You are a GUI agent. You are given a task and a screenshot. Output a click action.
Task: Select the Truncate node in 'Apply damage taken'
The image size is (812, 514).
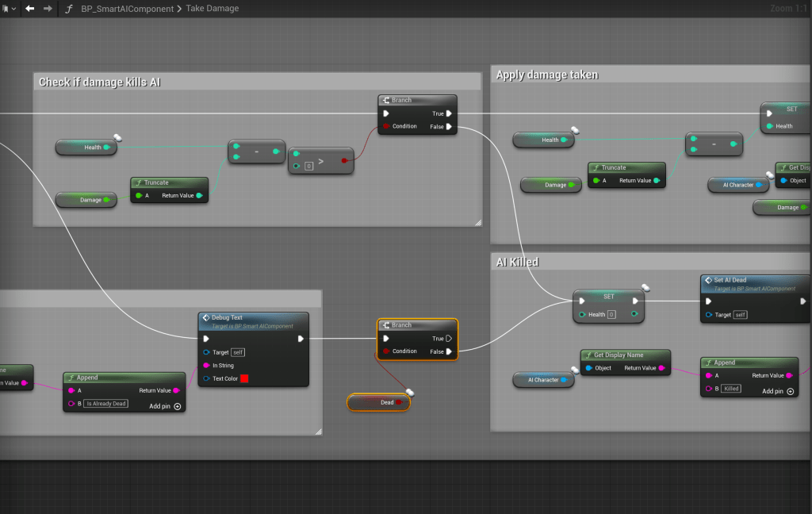click(x=626, y=175)
